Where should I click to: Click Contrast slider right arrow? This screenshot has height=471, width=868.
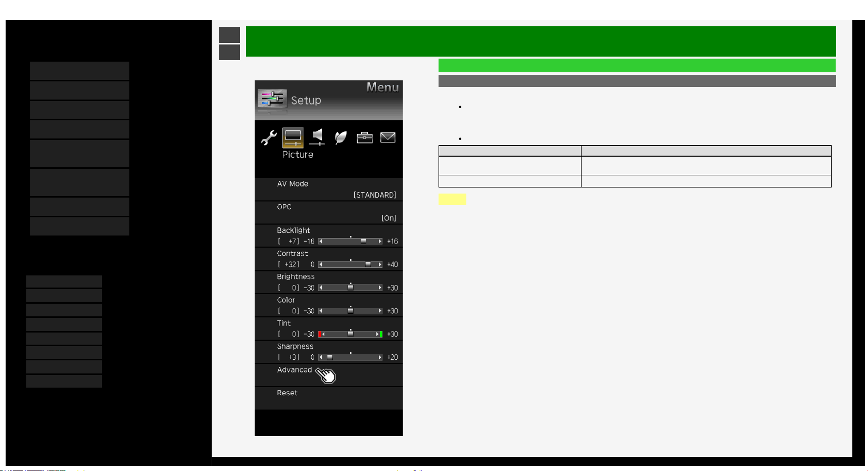(380, 265)
